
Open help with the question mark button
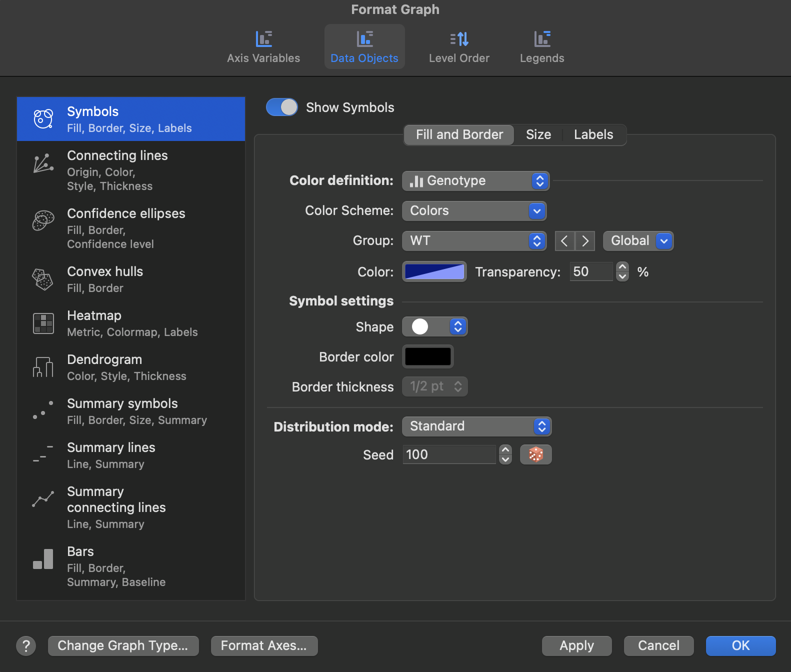click(x=26, y=646)
